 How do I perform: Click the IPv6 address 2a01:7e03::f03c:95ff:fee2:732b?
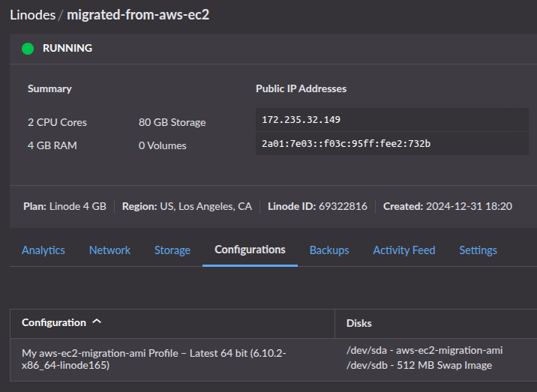click(346, 143)
